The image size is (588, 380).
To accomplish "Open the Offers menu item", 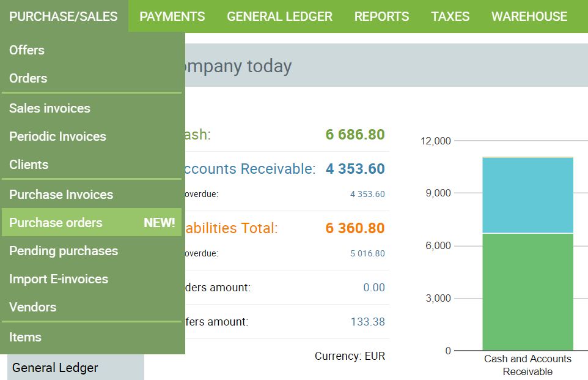I will (27, 50).
